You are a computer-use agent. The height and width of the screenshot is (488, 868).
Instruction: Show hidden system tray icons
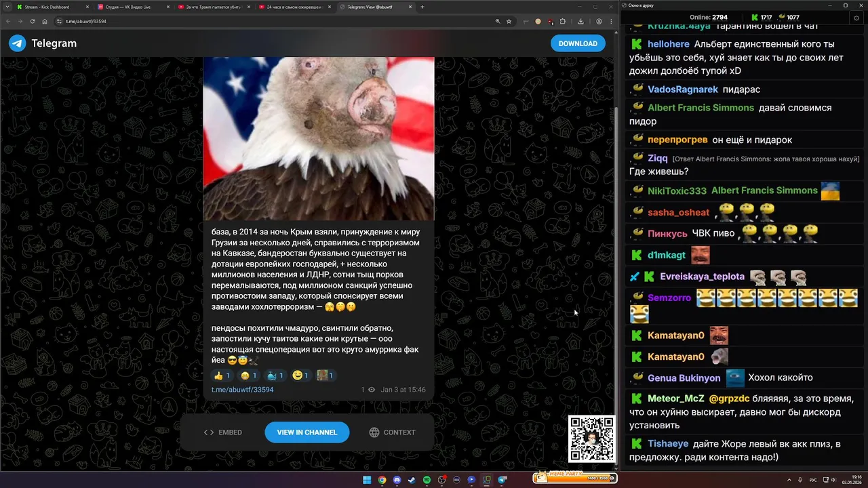790,480
